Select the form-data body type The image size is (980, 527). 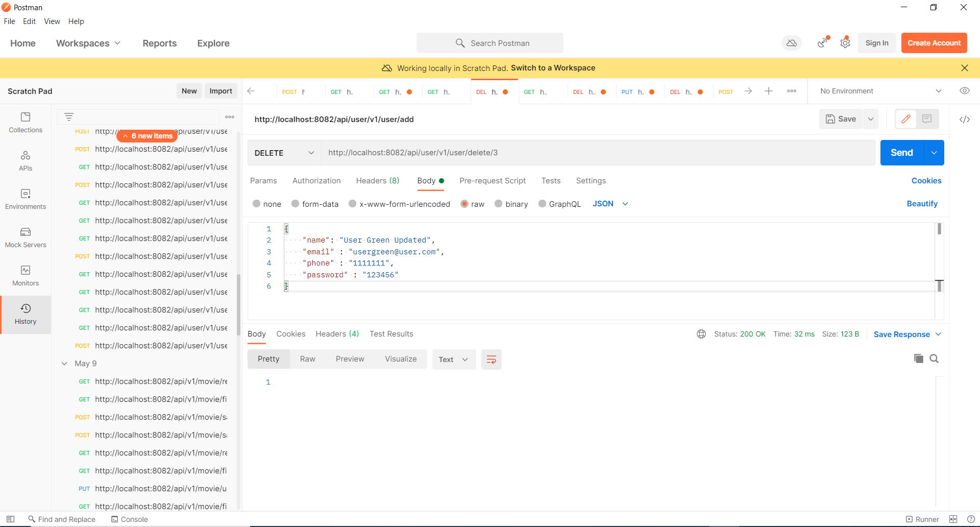296,204
